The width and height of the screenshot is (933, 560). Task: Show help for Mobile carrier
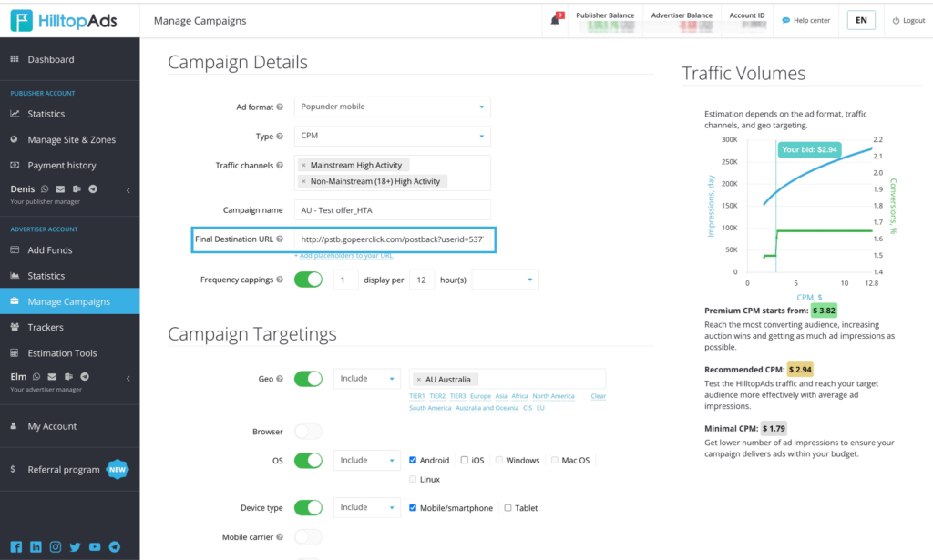(280, 537)
